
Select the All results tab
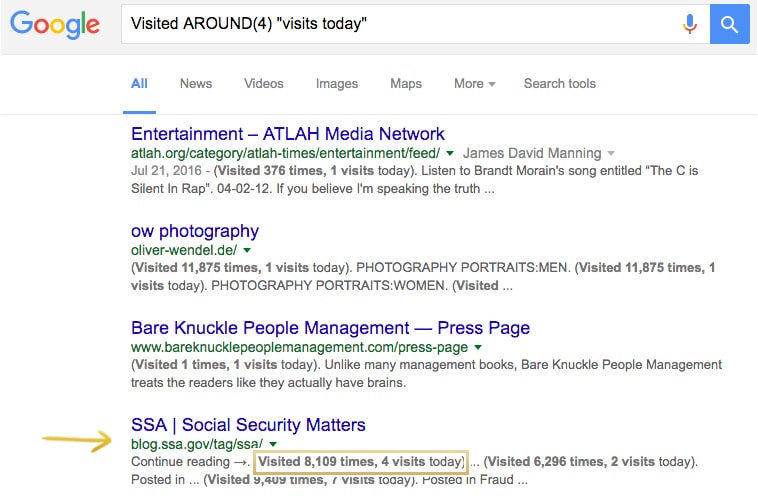139,84
